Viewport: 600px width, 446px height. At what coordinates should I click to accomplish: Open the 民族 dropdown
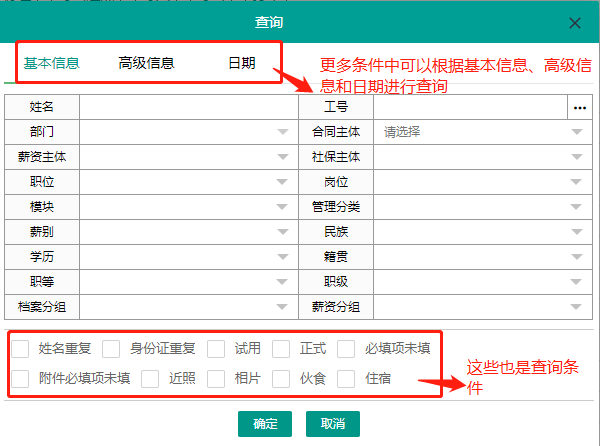pyautogui.click(x=576, y=232)
